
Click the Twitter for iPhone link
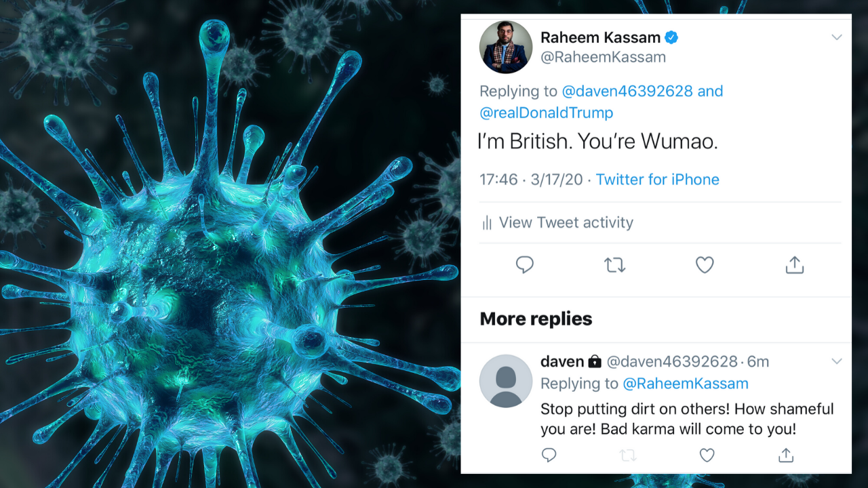[x=657, y=180]
